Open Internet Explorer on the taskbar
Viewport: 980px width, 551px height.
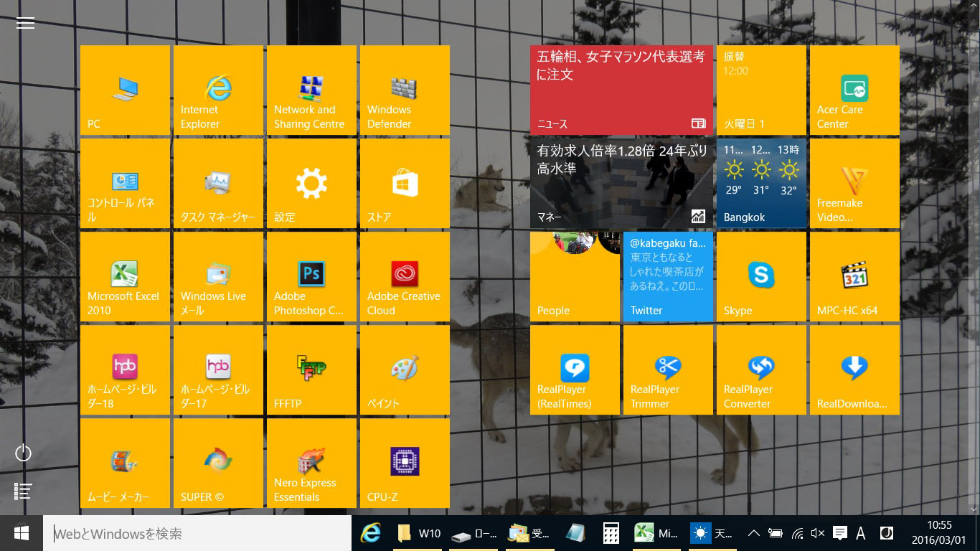(x=370, y=533)
